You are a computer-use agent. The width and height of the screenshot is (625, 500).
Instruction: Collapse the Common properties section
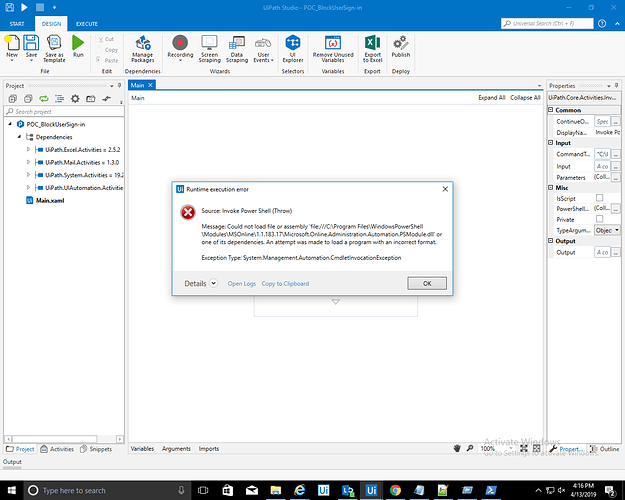550,110
